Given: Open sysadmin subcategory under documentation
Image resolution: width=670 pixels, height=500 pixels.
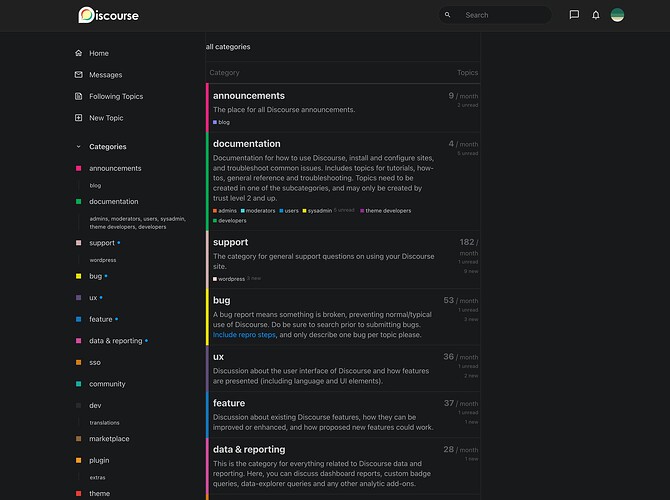Looking at the screenshot, I should coord(317,211).
